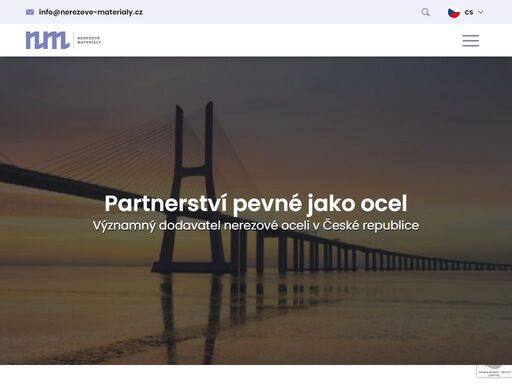
Task: Expand the CS language dropdown
Action: (x=474, y=12)
